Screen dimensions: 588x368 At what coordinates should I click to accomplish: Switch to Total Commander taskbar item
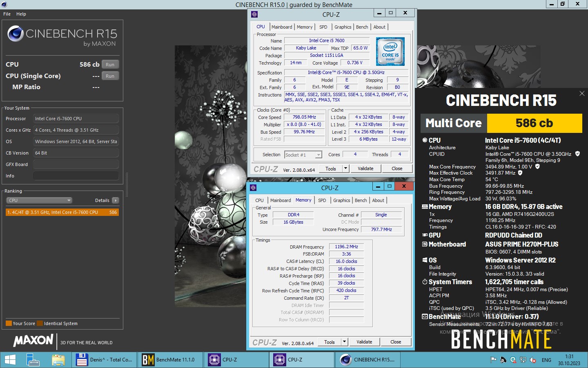(105, 360)
